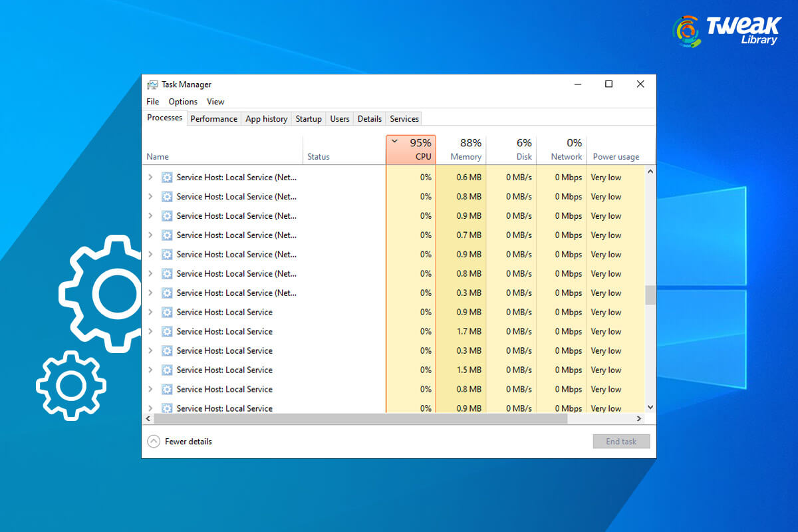Click the Task Manager icon in the title bar
The image size is (798, 532).
pyautogui.click(x=152, y=84)
